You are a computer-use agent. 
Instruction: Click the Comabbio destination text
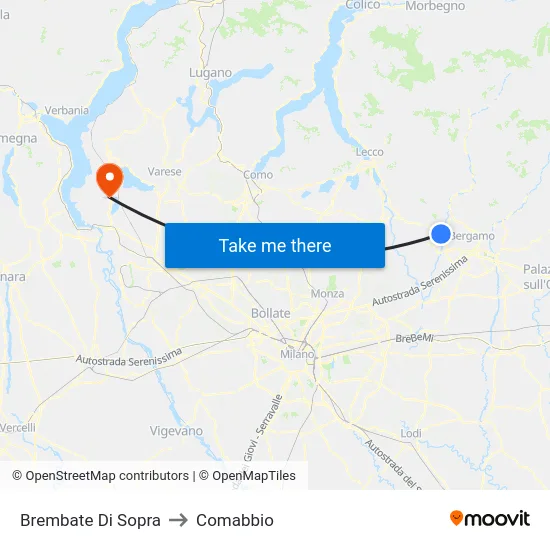pyautogui.click(x=235, y=520)
